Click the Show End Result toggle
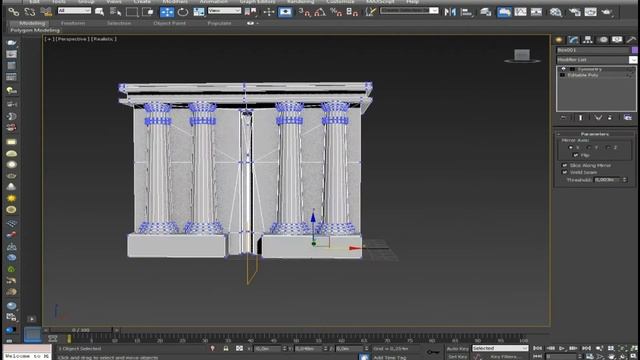Screen dimensions: 640x360 point(580,118)
